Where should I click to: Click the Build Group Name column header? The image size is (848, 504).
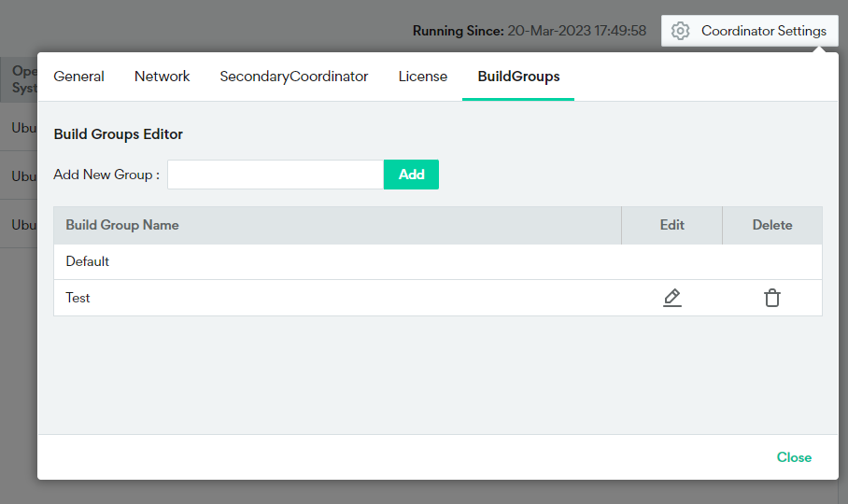tap(122, 225)
